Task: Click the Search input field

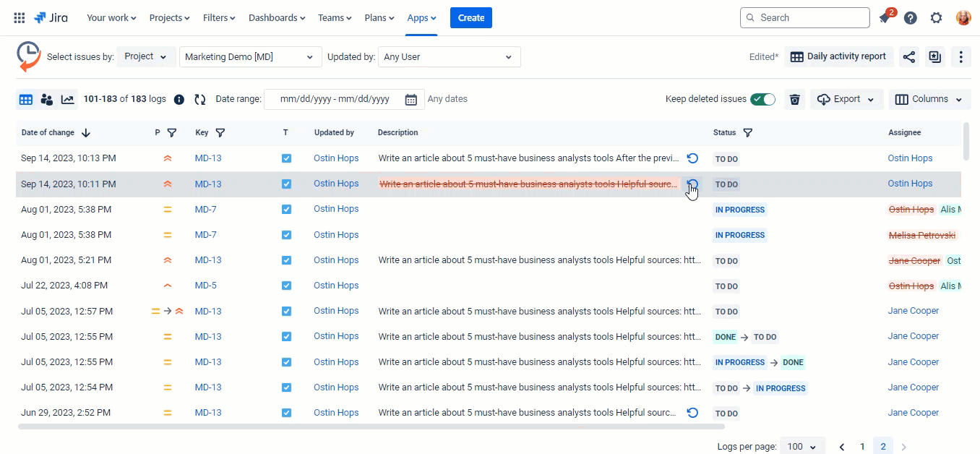Action: 805,18
